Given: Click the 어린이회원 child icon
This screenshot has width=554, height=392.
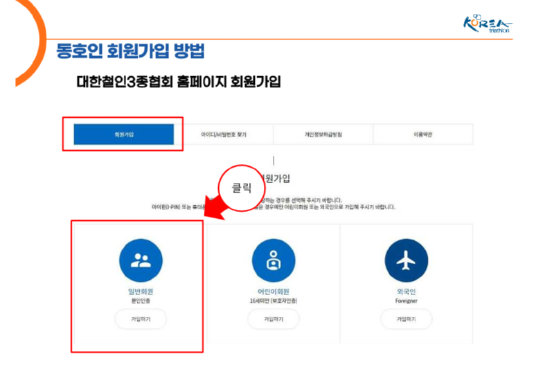Looking at the screenshot, I should pyautogui.click(x=274, y=260).
